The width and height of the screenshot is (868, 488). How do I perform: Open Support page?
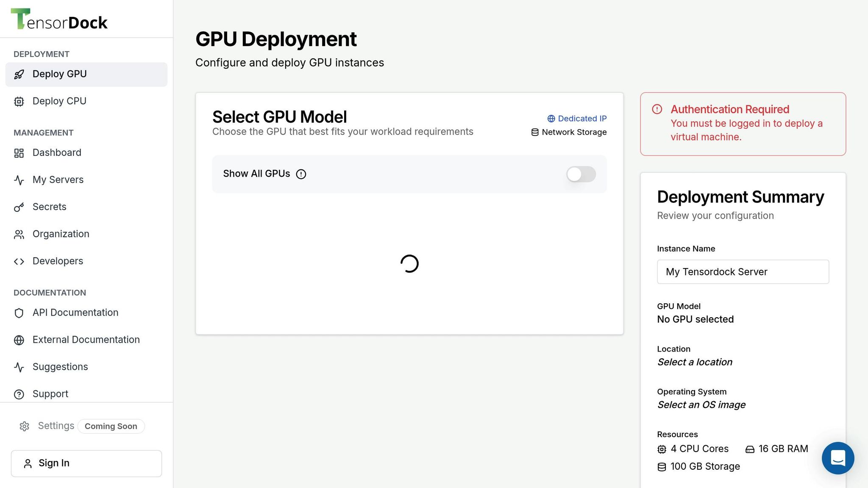(86, 394)
